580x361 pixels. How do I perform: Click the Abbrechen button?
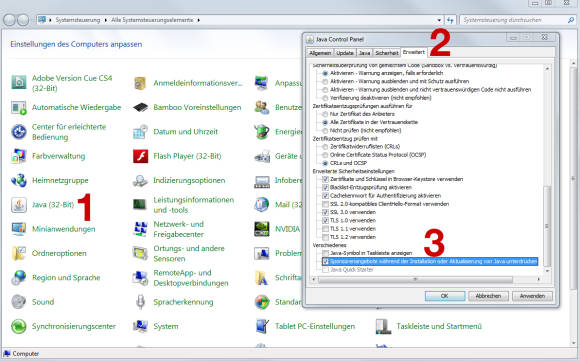488,296
